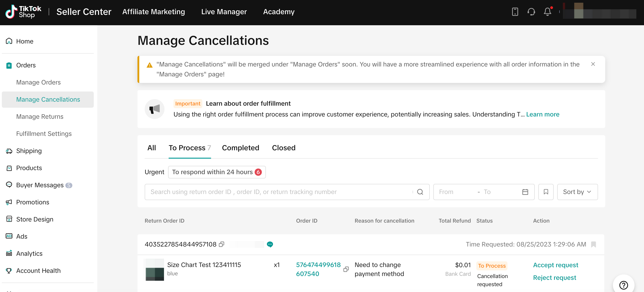Click Learn more about order fulfillment

click(543, 114)
